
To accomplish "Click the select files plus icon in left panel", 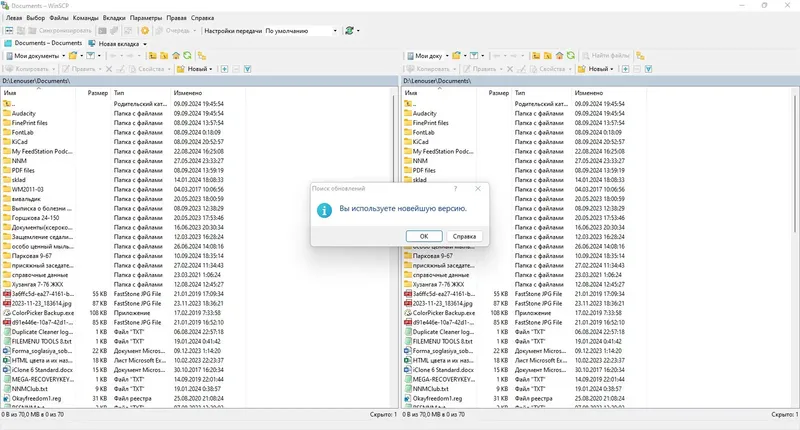I will pos(224,69).
